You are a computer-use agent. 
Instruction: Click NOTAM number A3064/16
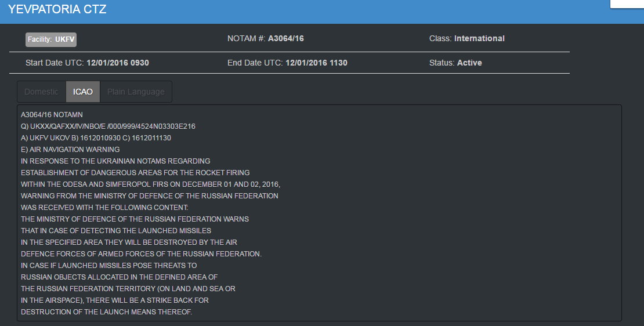(285, 38)
